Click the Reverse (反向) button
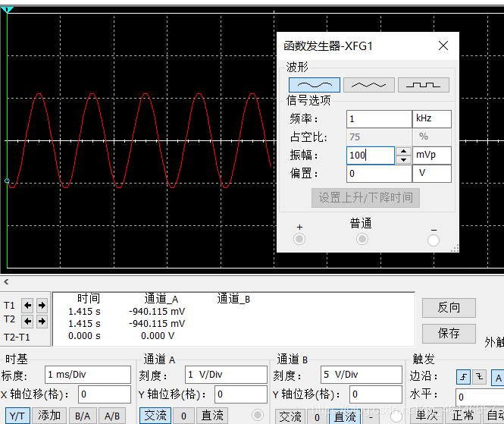504x424 pixels. [x=449, y=308]
